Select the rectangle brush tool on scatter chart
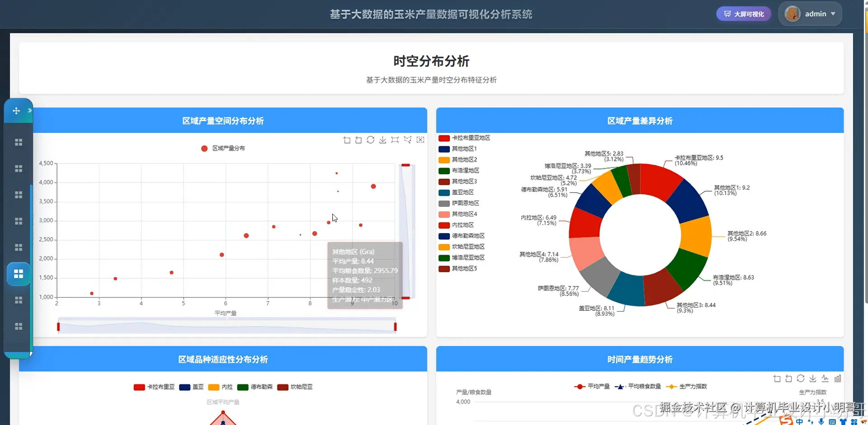Screen dimensions: 868x425 (394, 140)
